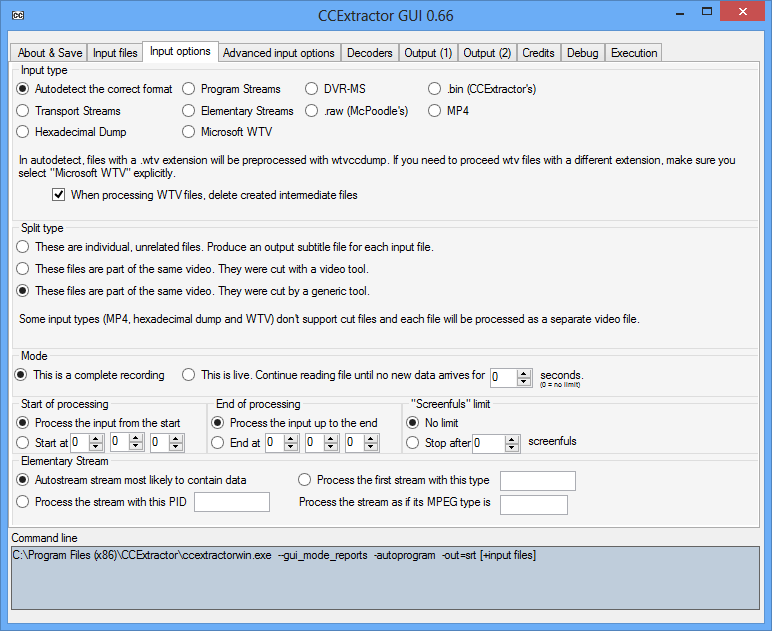Increase the second Start at value

point(136,438)
